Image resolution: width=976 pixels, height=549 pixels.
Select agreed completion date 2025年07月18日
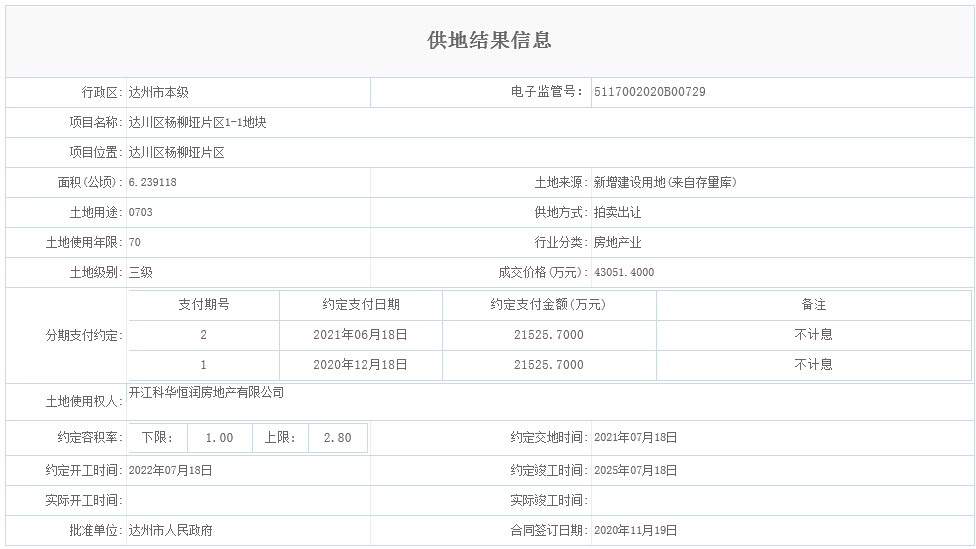(636, 471)
